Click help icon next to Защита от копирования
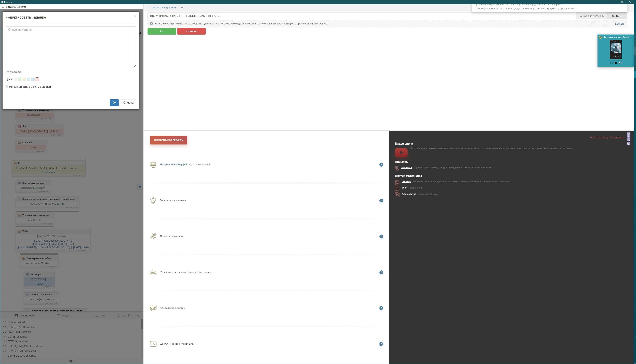The image size is (636, 364). click(381, 200)
